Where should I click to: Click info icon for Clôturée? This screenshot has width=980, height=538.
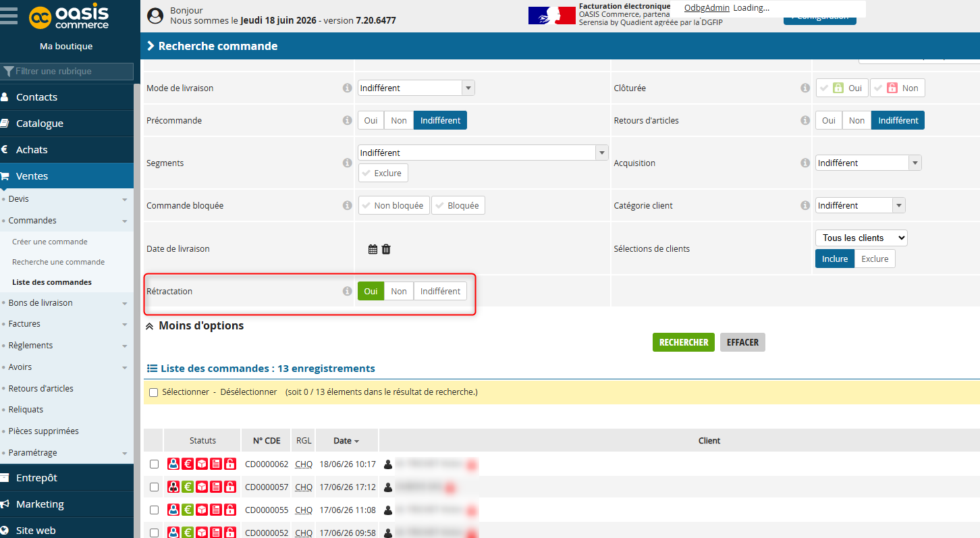[805, 88]
